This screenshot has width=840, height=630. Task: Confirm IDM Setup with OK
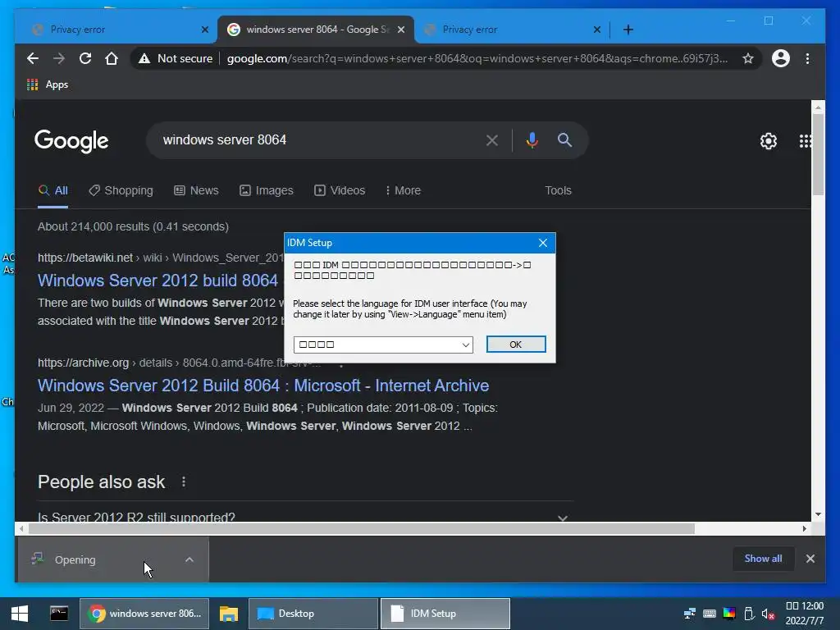click(x=516, y=345)
